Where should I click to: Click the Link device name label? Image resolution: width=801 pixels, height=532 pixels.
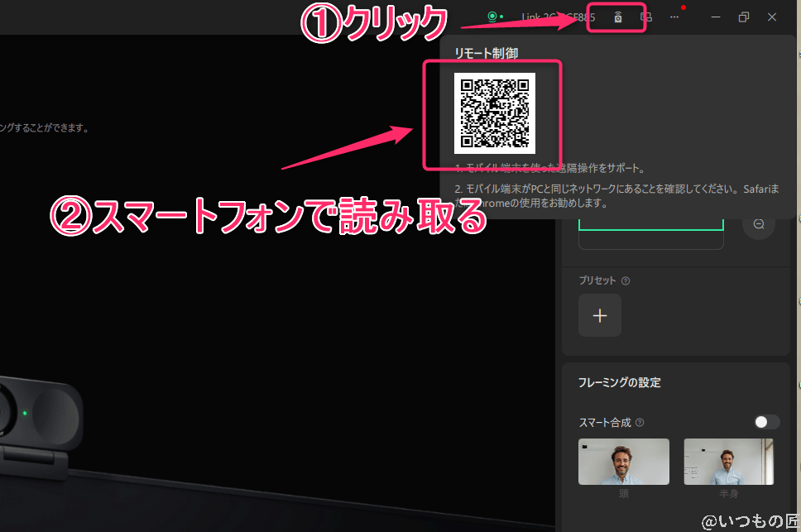pyautogui.click(x=558, y=17)
